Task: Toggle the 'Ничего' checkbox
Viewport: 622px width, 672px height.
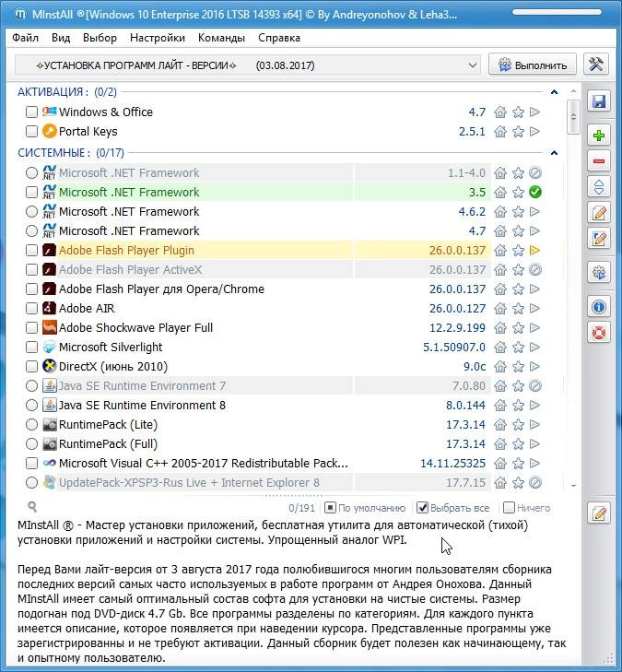Action: tap(509, 508)
